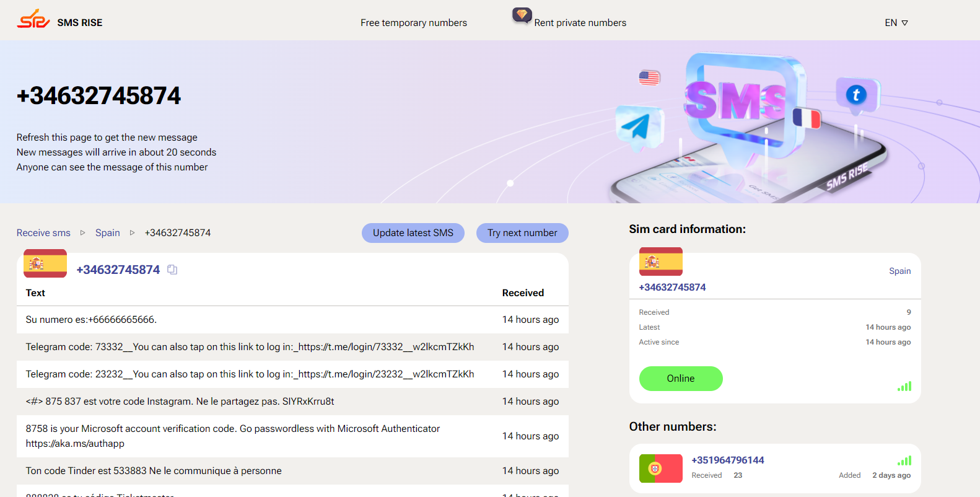Go to Receive sms breadcrumb link
Screen dimensions: 980x497
coord(43,233)
